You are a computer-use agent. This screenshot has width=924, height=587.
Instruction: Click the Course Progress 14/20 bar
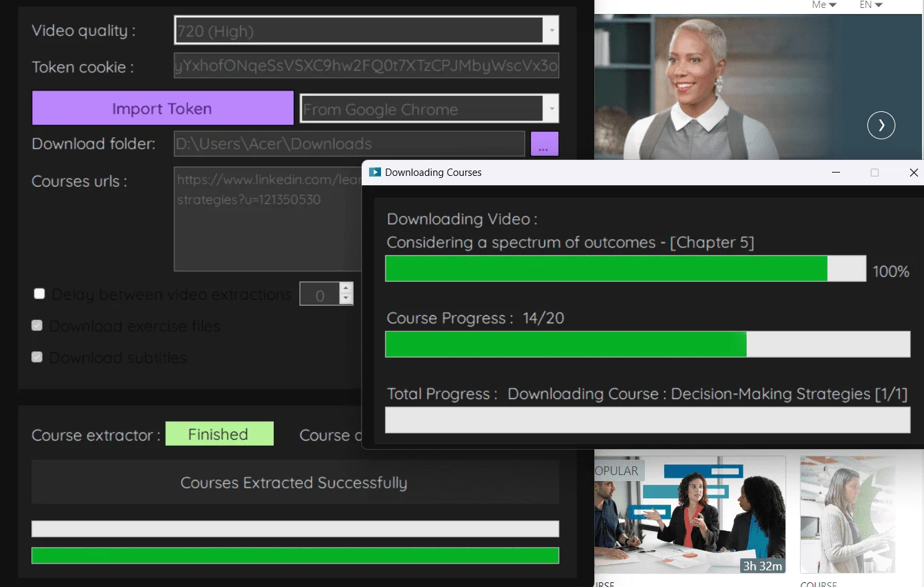click(648, 344)
